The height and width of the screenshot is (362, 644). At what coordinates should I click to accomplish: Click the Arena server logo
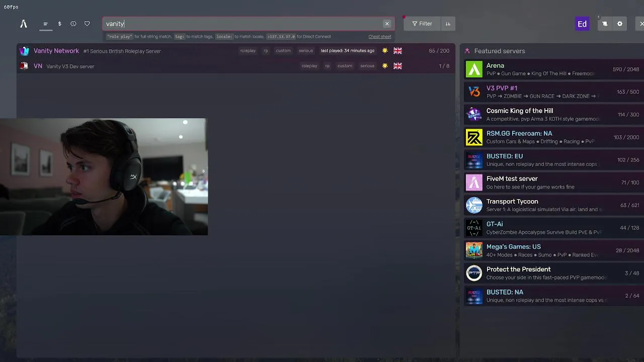(x=474, y=69)
